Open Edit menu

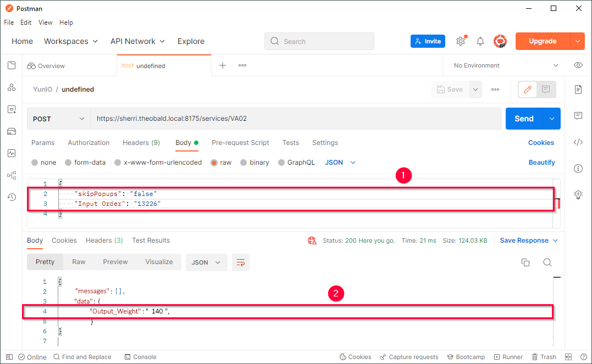(26, 23)
